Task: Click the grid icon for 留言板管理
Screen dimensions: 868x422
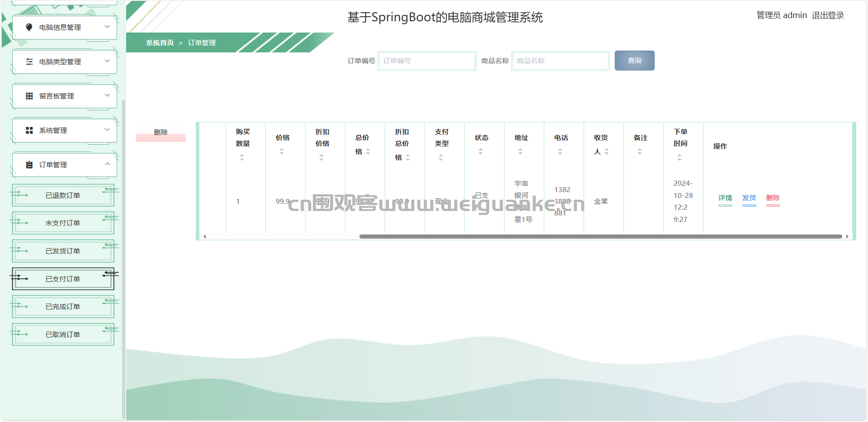Action: [29, 96]
